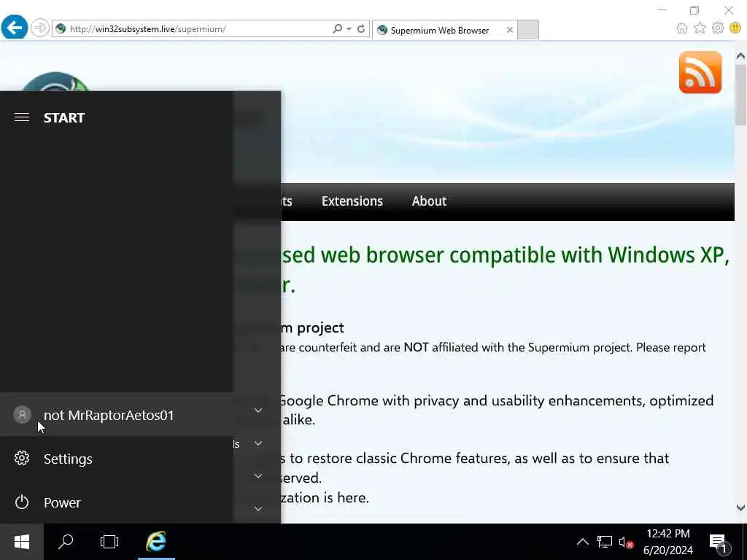747x560 pixels.
Task: Open the address bar dropdown arrow
Action: 349,29
